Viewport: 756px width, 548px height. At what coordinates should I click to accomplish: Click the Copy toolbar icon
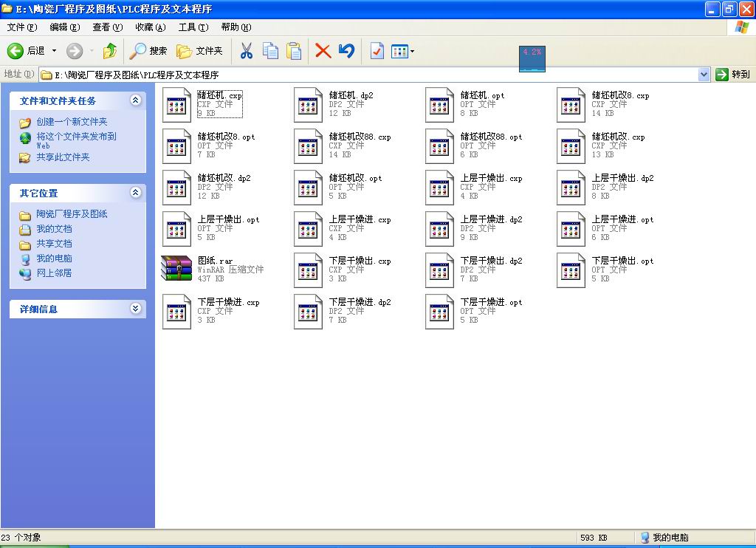[271, 51]
